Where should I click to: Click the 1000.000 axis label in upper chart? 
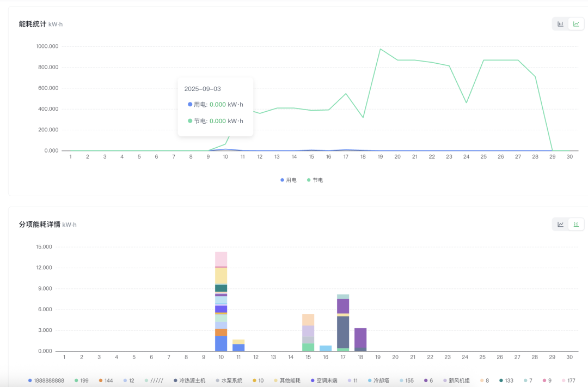click(47, 46)
